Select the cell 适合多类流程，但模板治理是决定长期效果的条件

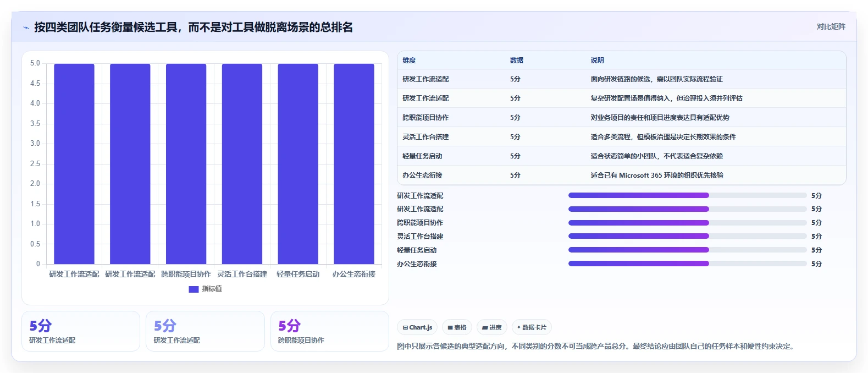664,137
